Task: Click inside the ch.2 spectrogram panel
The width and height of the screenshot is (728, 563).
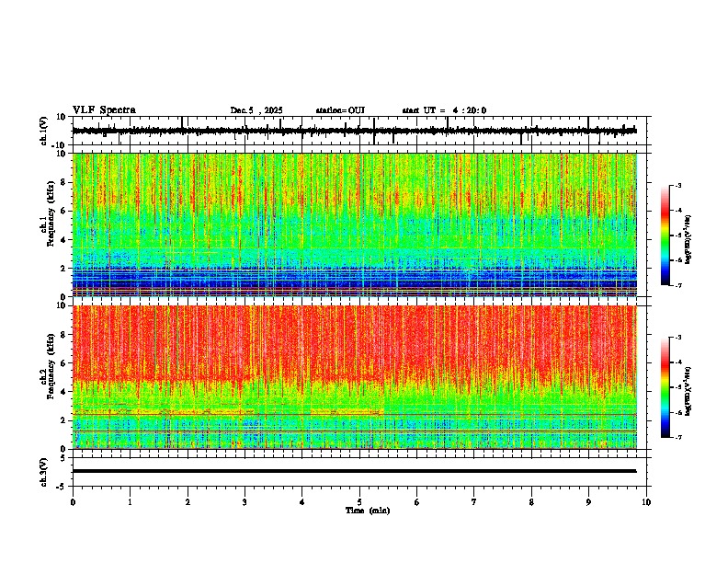Action: pyautogui.click(x=355, y=377)
